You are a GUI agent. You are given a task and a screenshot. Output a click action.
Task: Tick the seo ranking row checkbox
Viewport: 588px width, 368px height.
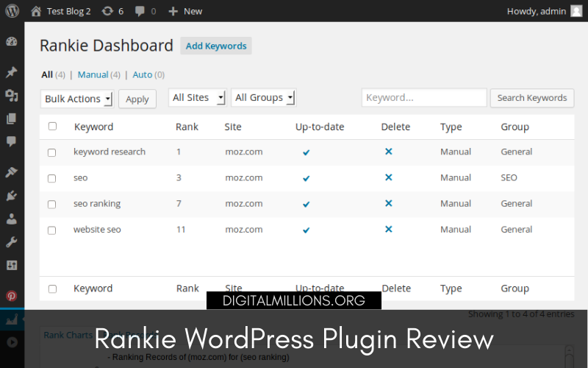(51, 205)
